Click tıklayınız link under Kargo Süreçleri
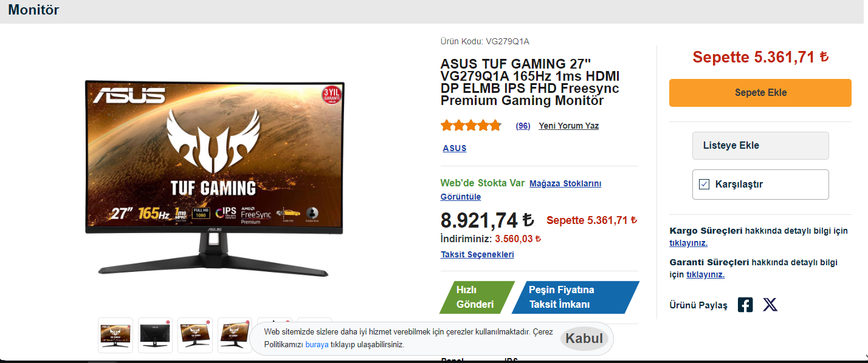Screen dimensions: 868x363 click(688, 243)
